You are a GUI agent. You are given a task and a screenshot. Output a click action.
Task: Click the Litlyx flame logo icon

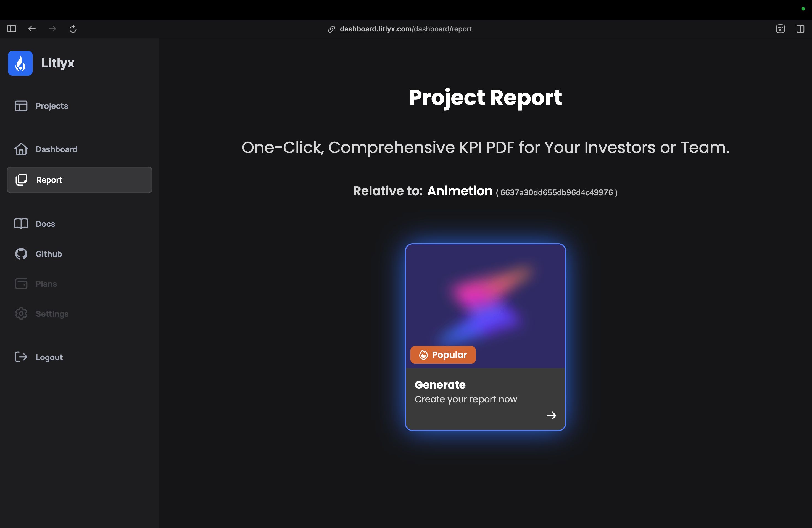(20, 63)
